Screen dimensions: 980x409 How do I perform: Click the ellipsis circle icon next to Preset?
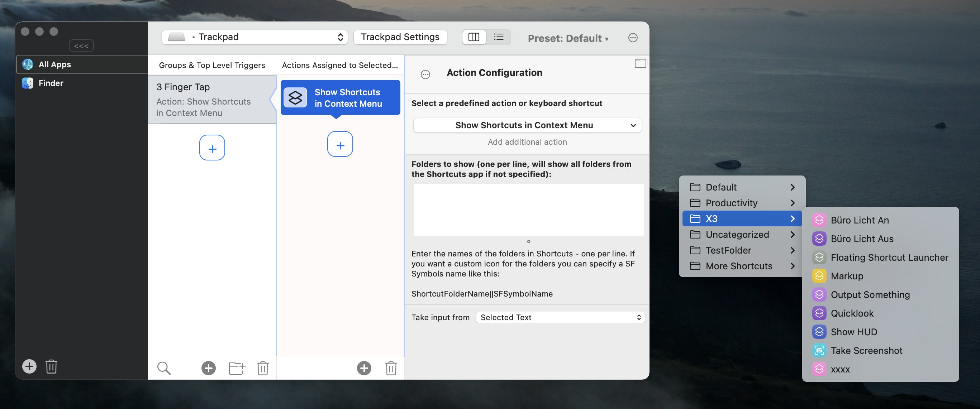click(x=633, y=38)
